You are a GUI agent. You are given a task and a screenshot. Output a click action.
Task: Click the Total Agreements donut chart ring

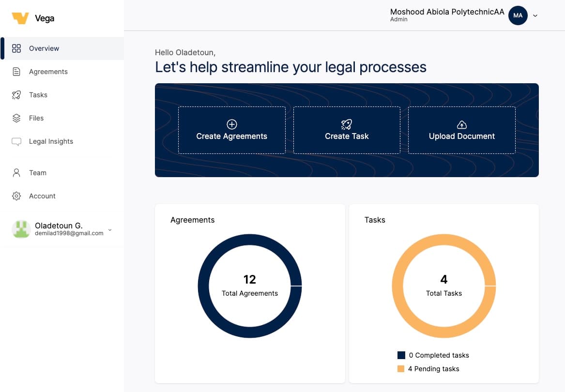(x=203, y=286)
